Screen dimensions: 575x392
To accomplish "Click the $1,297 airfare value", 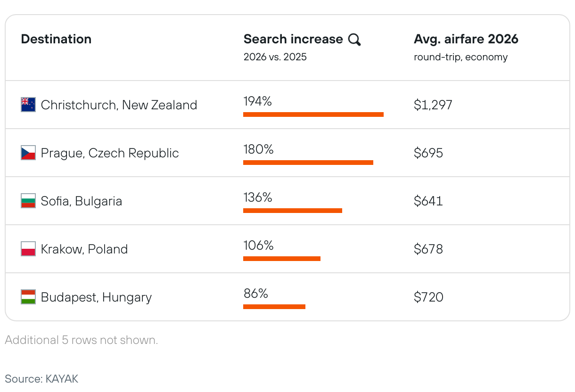I will pyautogui.click(x=433, y=105).
